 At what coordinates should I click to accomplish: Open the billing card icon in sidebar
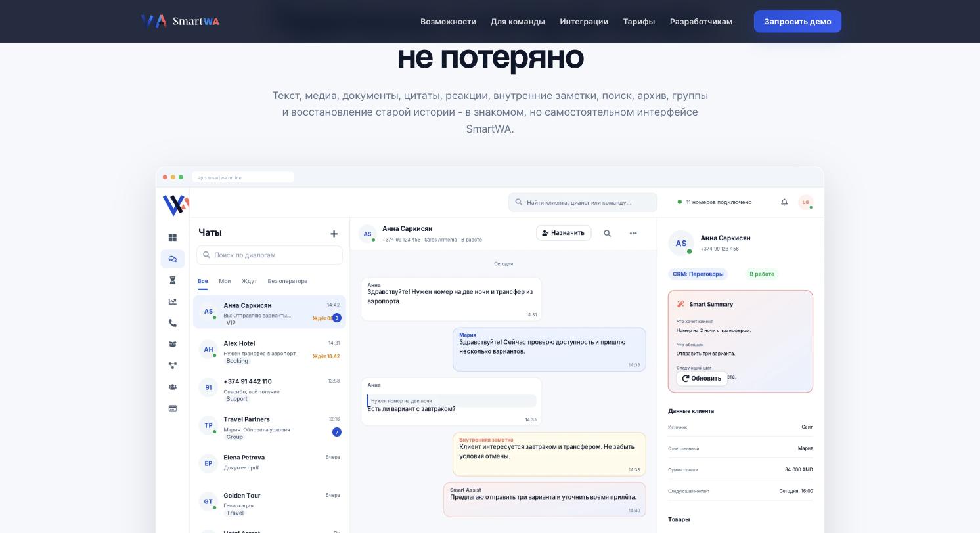click(x=173, y=408)
